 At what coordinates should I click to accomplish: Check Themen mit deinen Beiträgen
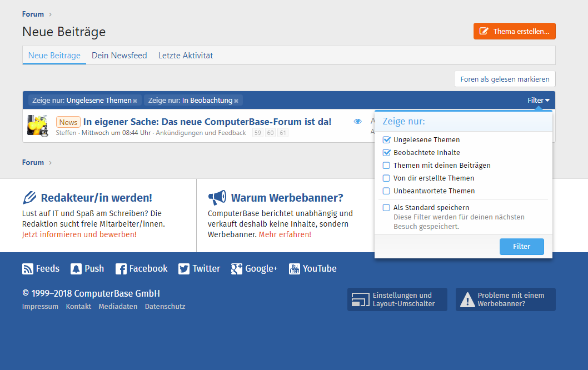coord(386,166)
